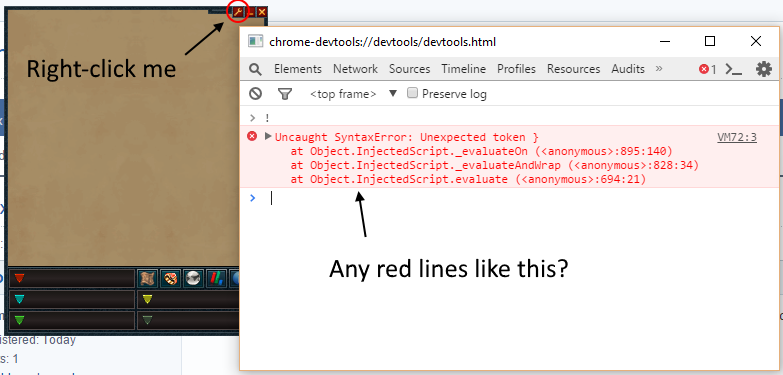Image resolution: width=783 pixels, height=375 pixels.
Task: Switch to the Sources tab
Action: (409, 69)
